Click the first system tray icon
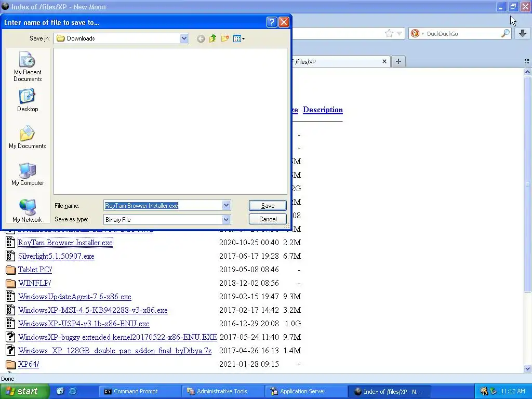This screenshot has height=399, width=532. tap(484, 391)
